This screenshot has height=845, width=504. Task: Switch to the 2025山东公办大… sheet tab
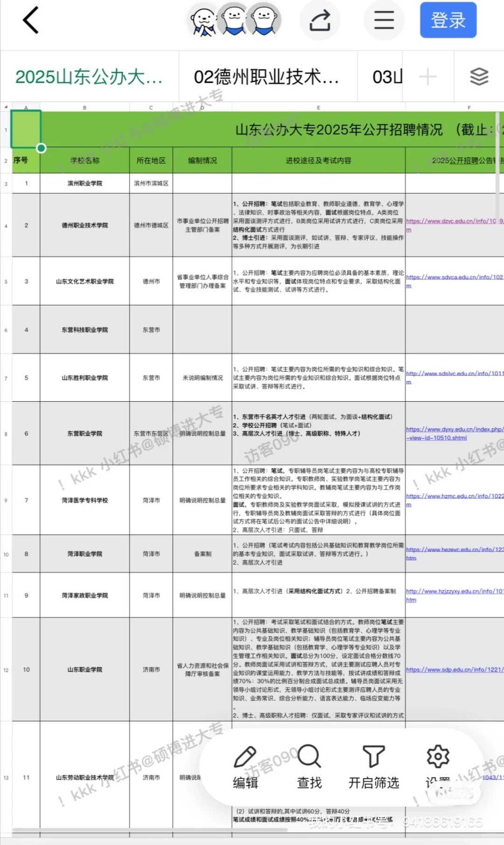[x=89, y=77]
